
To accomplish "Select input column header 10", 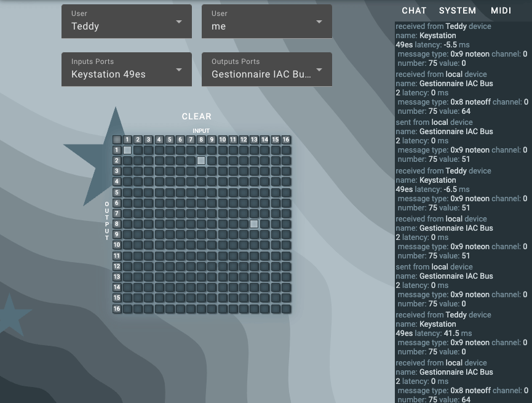I will [x=223, y=140].
